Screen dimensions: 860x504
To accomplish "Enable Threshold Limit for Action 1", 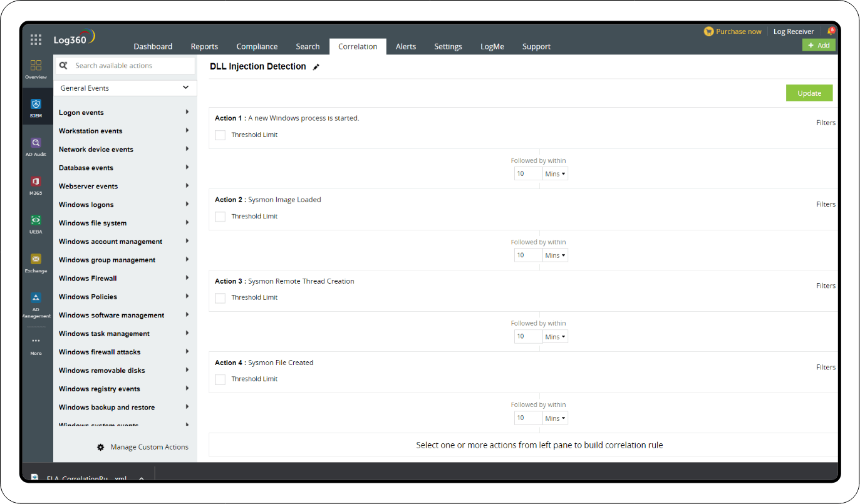I will (220, 135).
